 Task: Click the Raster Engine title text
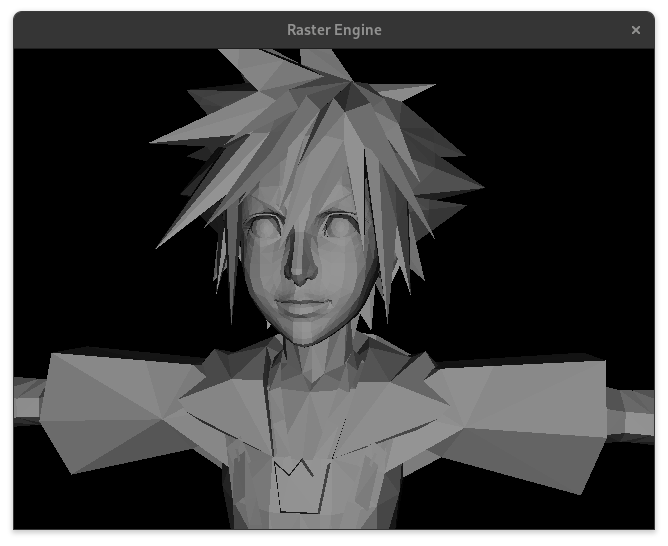pyautogui.click(x=334, y=30)
